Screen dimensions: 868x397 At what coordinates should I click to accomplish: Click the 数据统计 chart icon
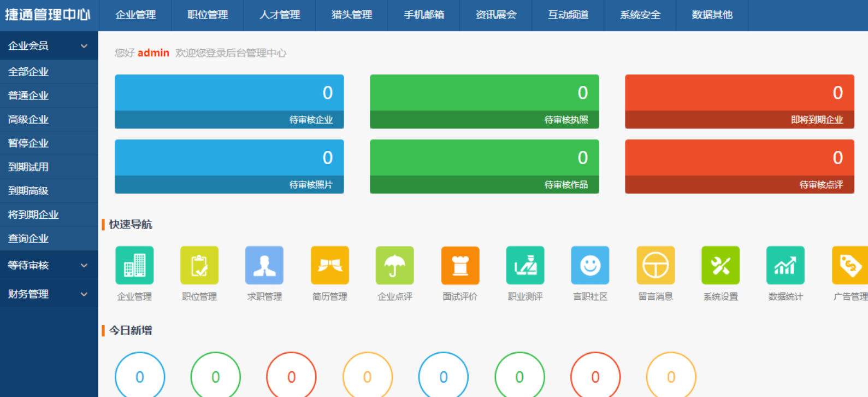786,266
